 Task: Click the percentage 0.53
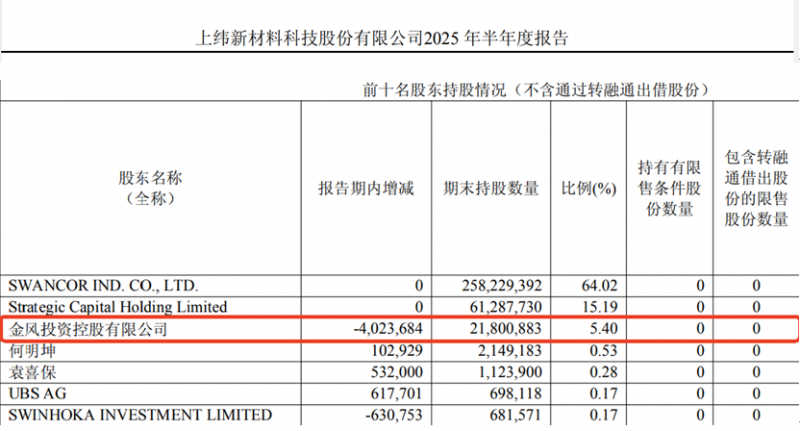[x=604, y=350]
